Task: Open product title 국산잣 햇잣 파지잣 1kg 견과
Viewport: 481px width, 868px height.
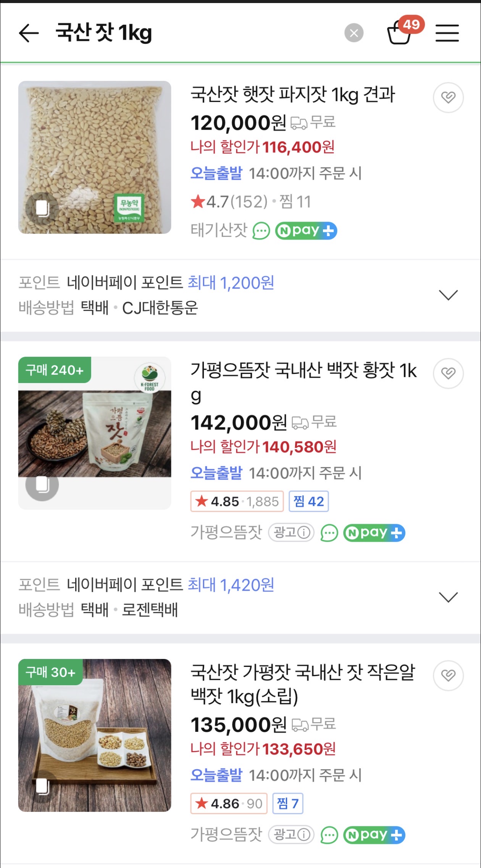Action: (x=293, y=95)
